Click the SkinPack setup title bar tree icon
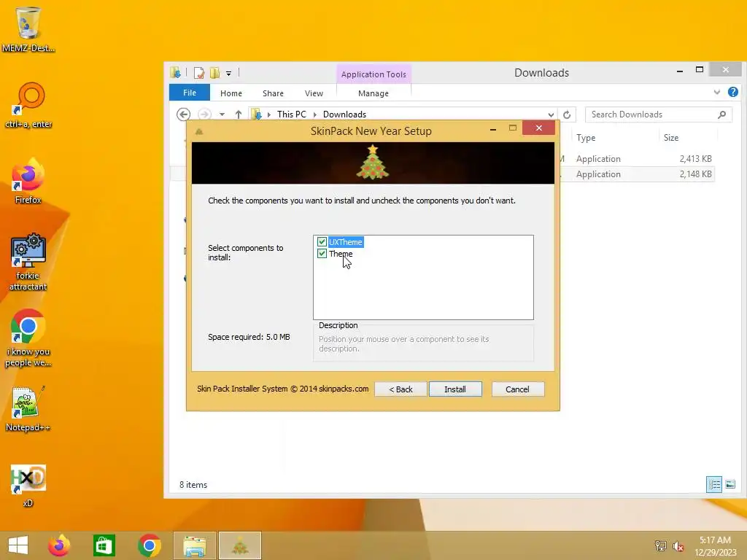 pyautogui.click(x=199, y=131)
